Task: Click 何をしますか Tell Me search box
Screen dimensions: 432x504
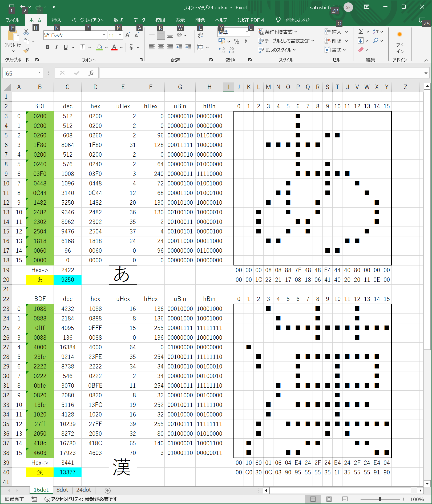Action: [x=297, y=20]
